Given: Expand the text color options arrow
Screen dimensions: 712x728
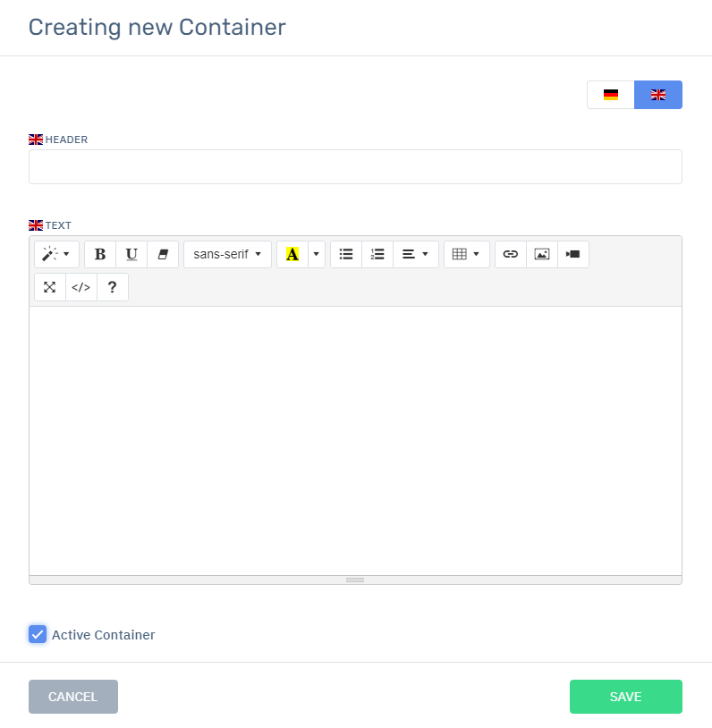Looking at the screenshot, I should [x=317, y=254].
